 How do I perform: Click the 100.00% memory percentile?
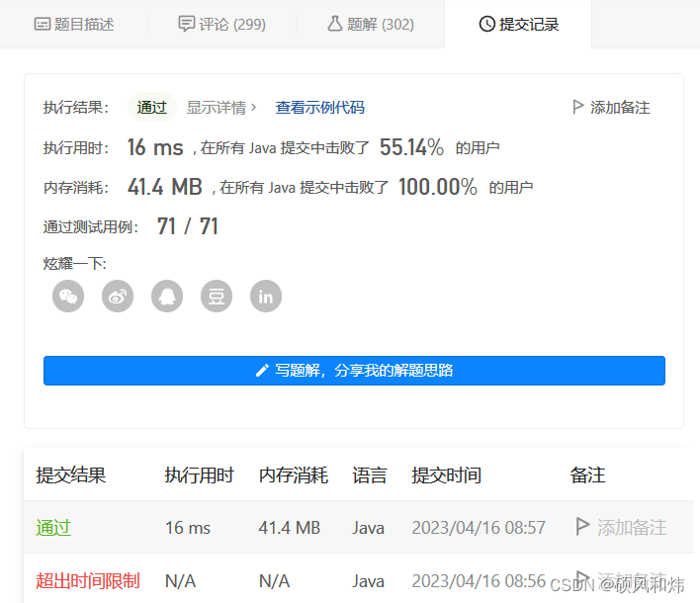437,187
